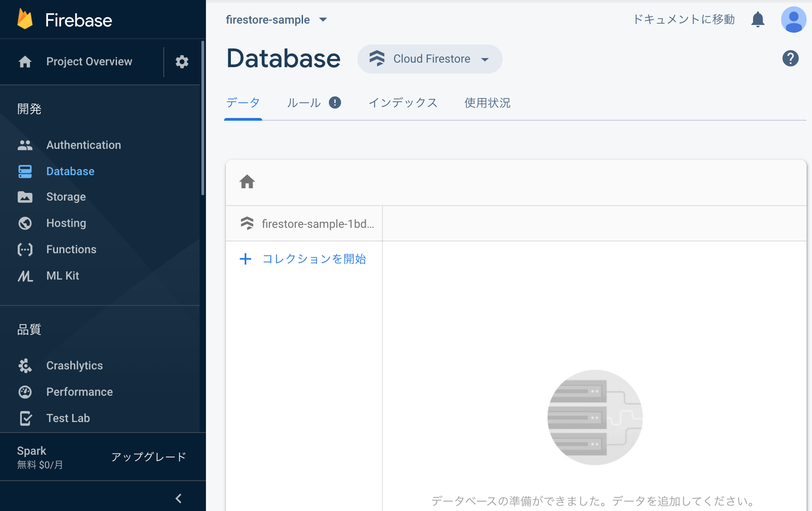Click the Crashlytics icon
812x511 pixels.
point(25,366)
